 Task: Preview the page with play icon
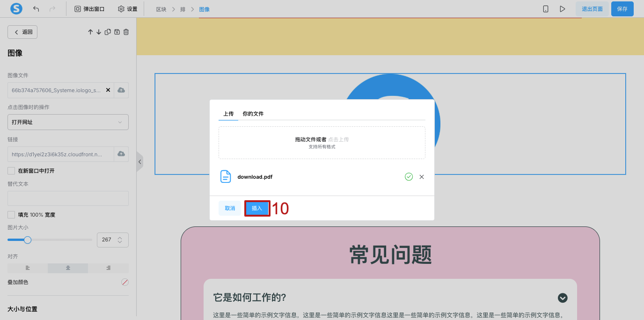563,9
